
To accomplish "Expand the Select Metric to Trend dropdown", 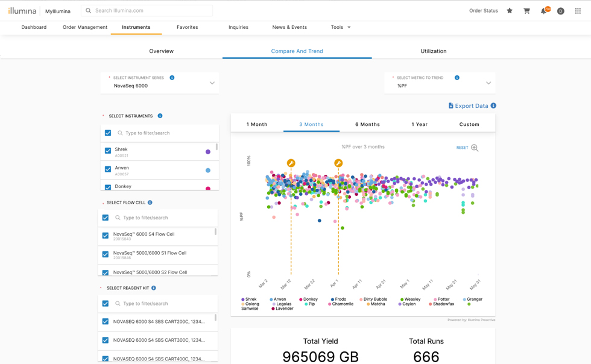I will (488, 83).
